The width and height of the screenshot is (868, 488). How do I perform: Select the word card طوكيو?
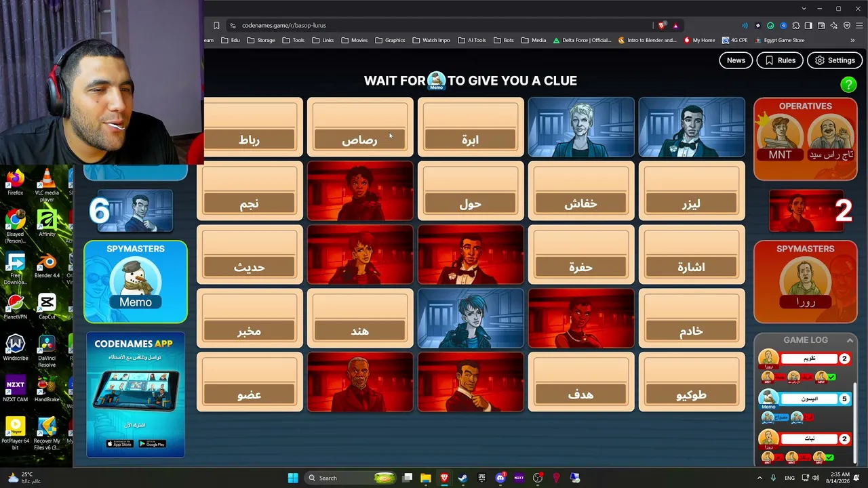[x=692, y=382]
